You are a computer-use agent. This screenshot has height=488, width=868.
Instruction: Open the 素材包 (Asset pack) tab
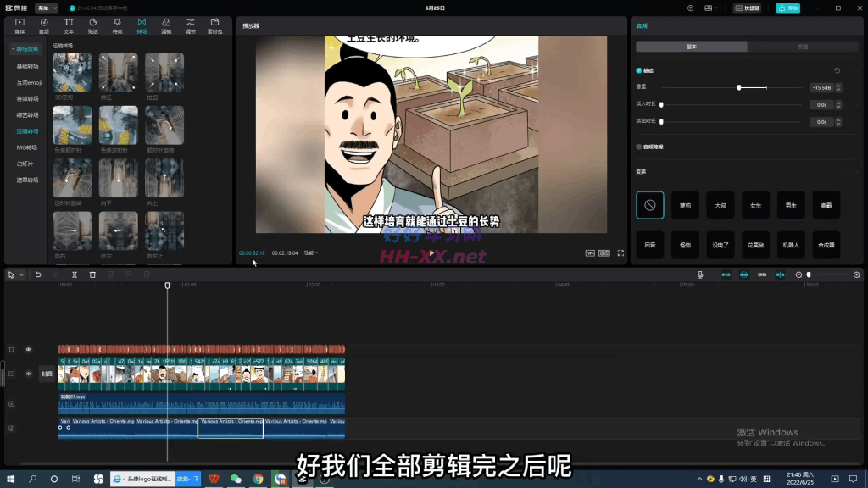[214, 25]
